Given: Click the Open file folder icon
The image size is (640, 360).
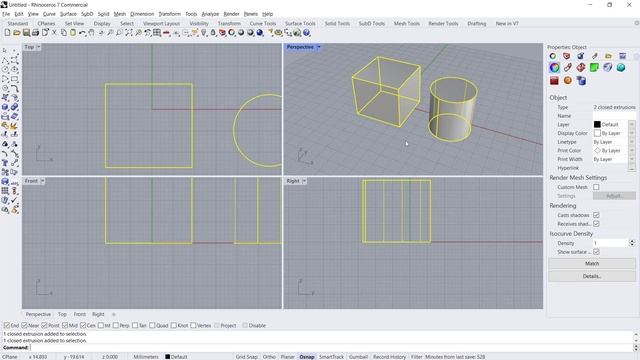Looking at the screenshot, I should (x=17, y=33).
